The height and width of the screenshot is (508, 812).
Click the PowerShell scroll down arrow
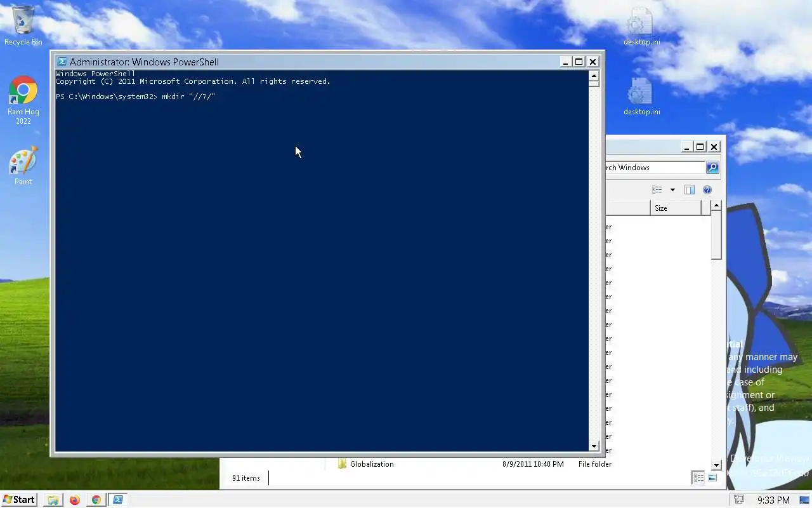[594, 446]
